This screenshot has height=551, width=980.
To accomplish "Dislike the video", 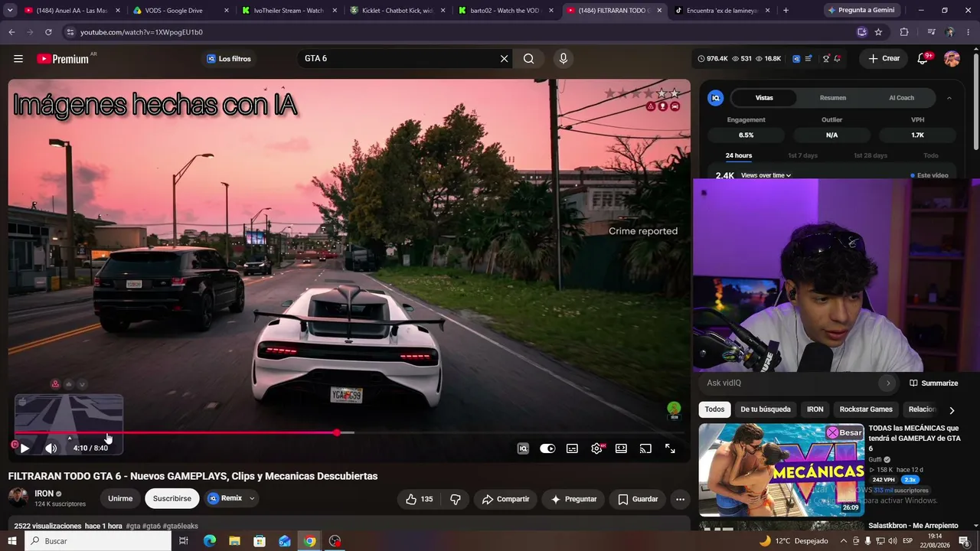I will [456, 499].
